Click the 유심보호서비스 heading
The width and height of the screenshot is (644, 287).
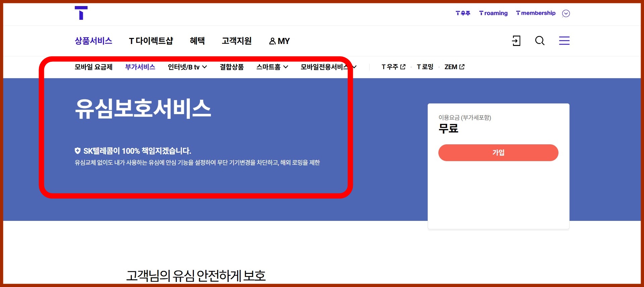(x=143, y=108)
